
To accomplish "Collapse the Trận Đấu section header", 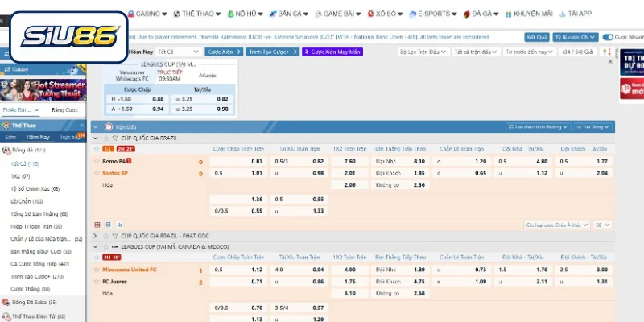I will pyautogui.click(x=95, y=127).
